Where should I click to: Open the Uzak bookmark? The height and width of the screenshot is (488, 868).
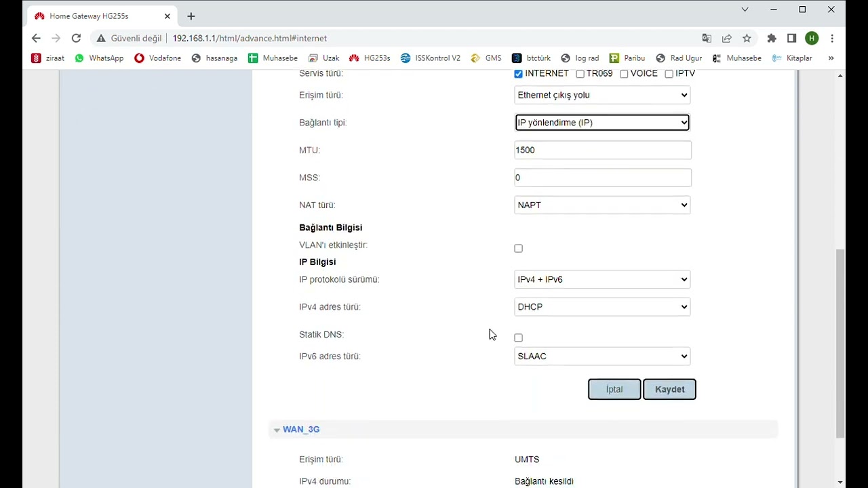tap(323, 58)
